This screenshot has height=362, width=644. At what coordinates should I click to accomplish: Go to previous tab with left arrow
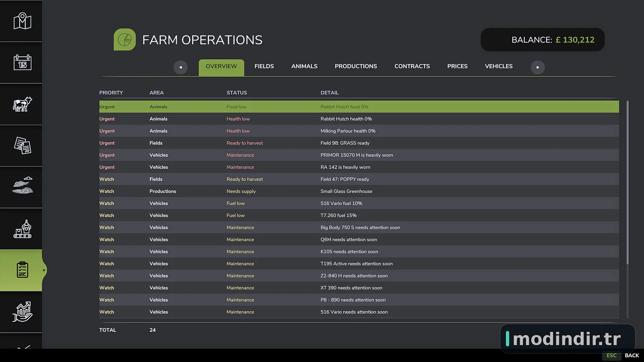(181, 67)
